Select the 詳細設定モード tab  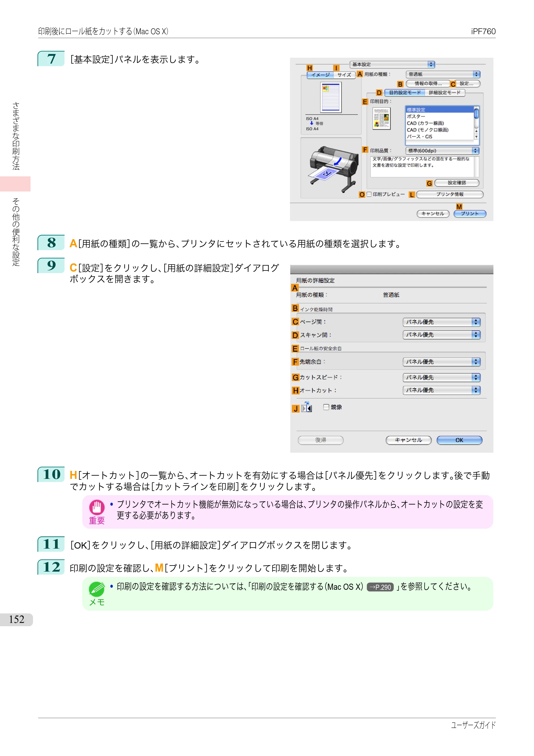(x=445, y=93)
